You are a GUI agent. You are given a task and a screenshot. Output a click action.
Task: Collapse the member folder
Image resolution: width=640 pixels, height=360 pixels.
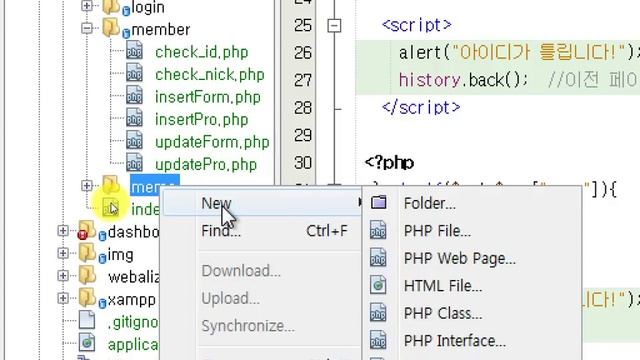[87, 29]
